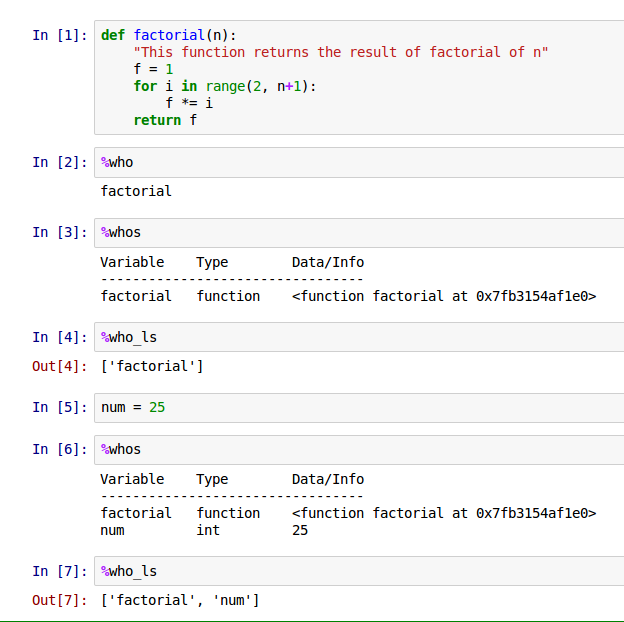Click the factorial output text below %who
This screenshot has height=622, width=624.
coord(136,190)
